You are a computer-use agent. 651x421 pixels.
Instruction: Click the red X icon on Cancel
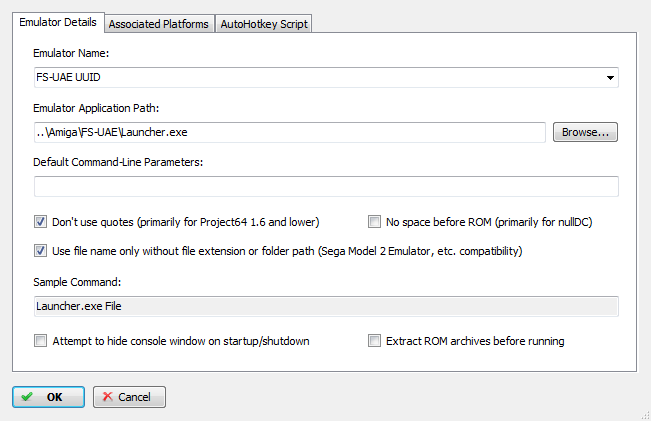click(108, 397)
